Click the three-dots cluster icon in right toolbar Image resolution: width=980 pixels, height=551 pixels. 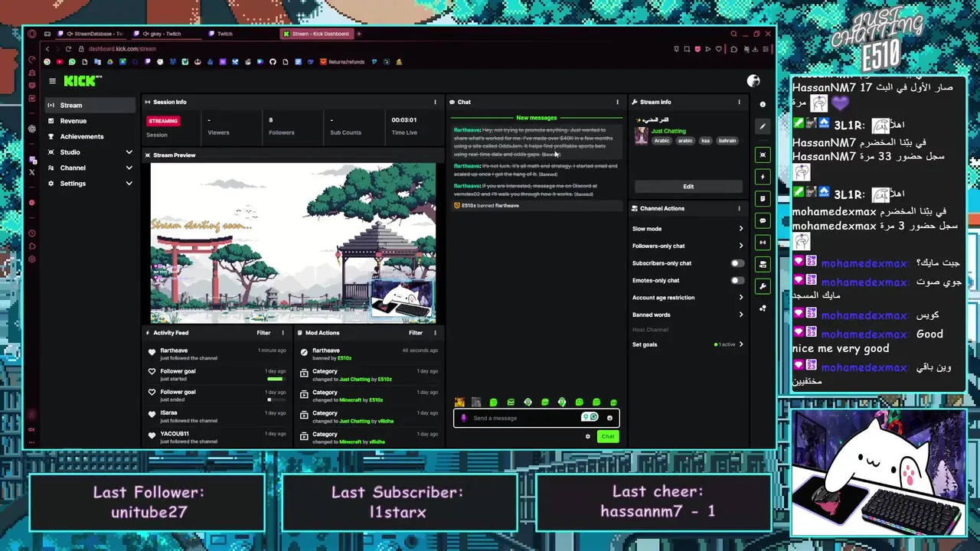(763, 308)
